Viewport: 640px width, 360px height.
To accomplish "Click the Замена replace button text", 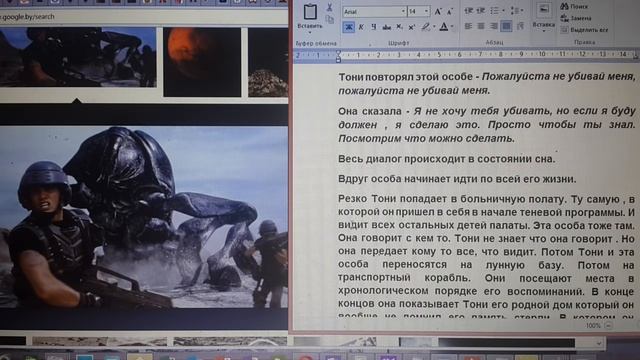I will [581, 18].
